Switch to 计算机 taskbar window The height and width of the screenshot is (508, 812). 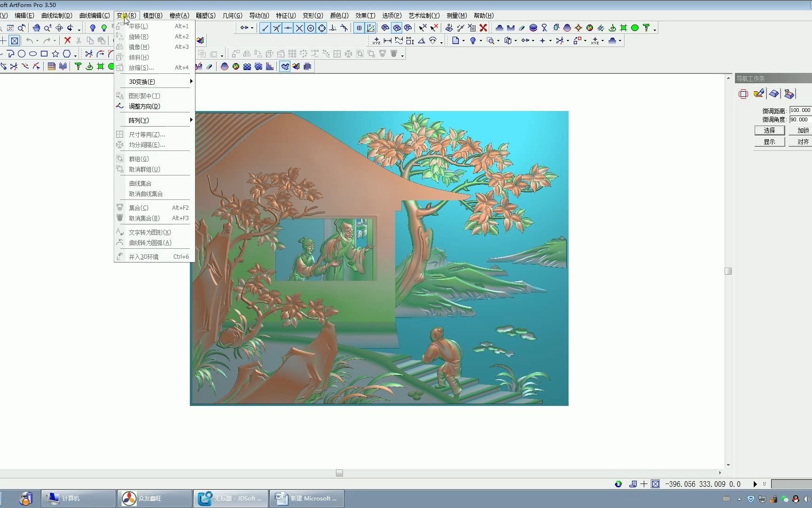[x=78, y=498]
